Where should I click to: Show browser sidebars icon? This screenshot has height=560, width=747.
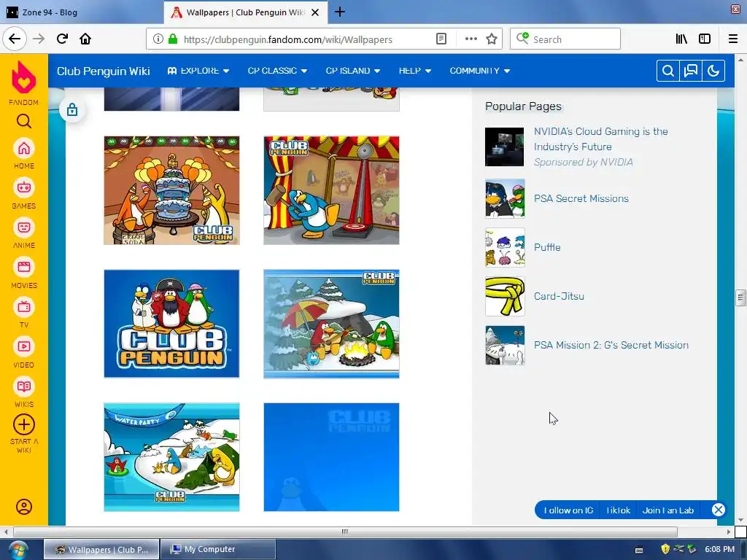[705, 39]
